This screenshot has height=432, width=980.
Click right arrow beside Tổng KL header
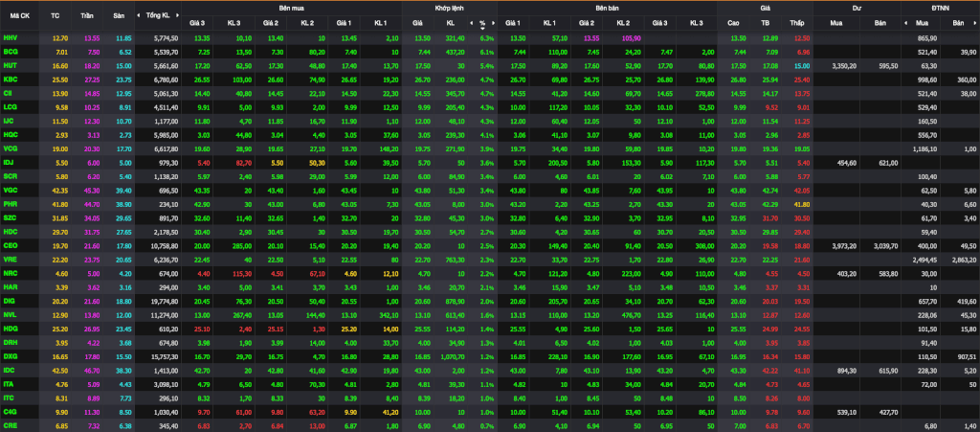tap(179, 15)
